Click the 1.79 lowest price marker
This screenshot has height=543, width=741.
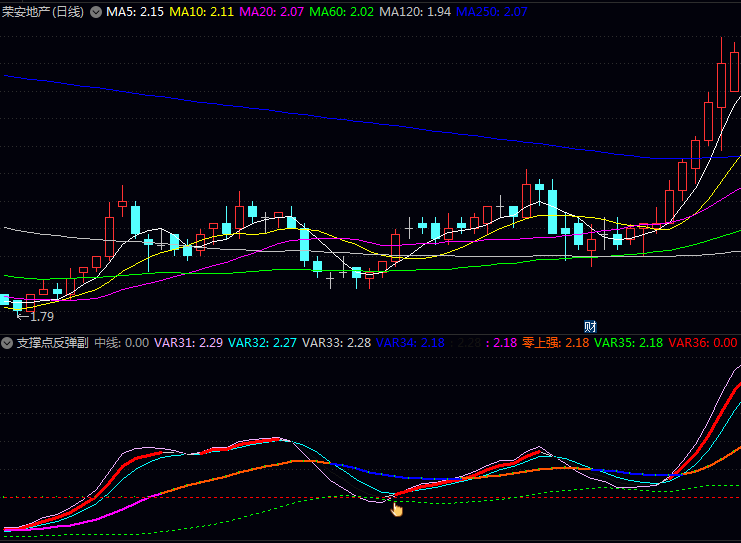pos(36,317)
